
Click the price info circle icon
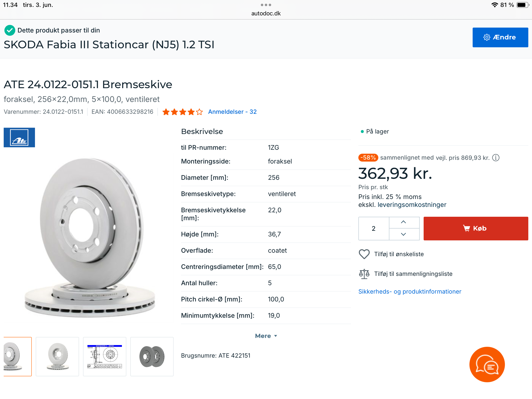(496, 158)
